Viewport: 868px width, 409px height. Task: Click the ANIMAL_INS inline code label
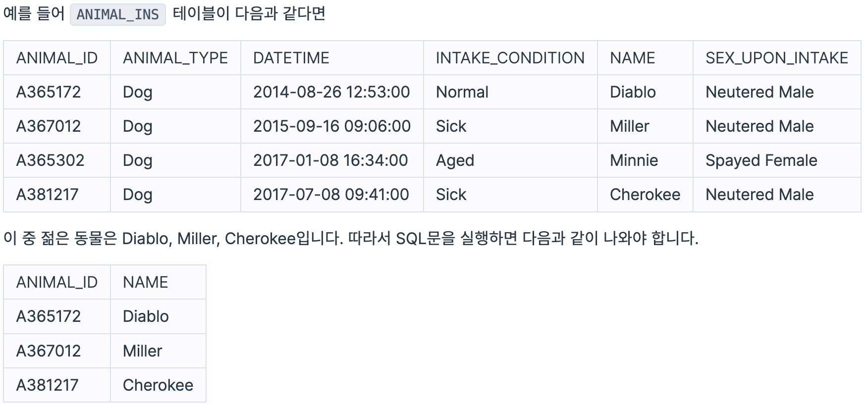[x=117, y=14]
